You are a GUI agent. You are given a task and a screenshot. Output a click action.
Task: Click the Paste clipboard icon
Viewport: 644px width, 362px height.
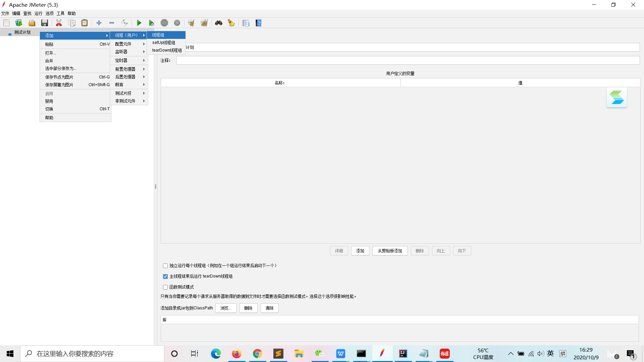click(85, 23)
